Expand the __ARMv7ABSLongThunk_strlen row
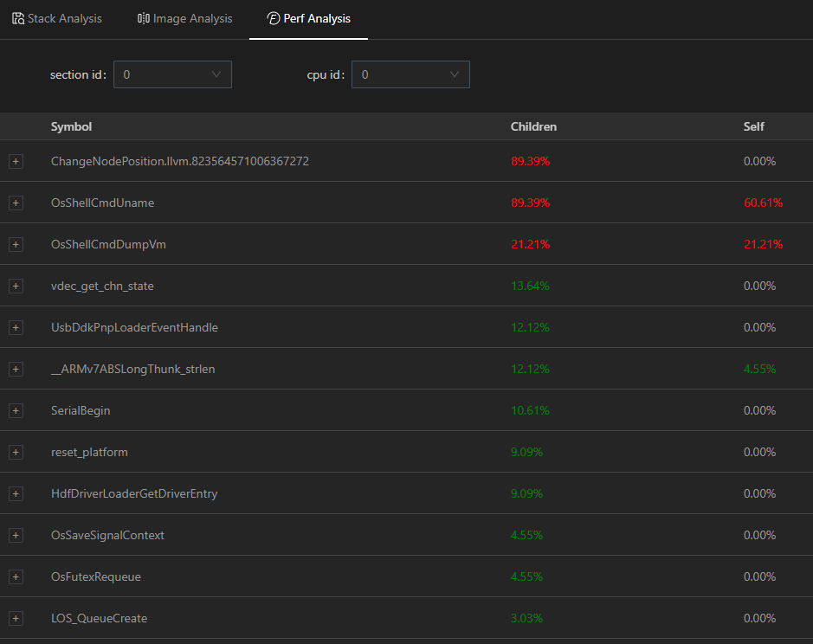 click(x=16, y=369)
